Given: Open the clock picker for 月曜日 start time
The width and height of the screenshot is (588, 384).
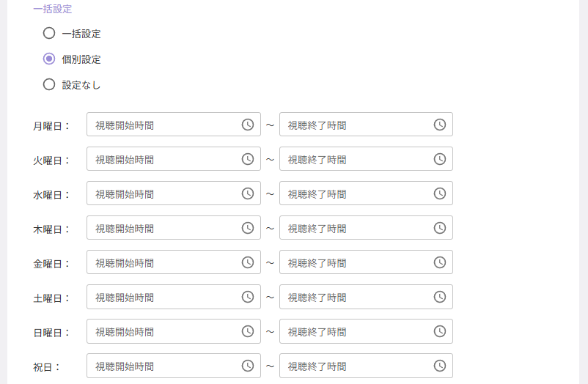Looking at the screenshot, I should coord(248,125).
